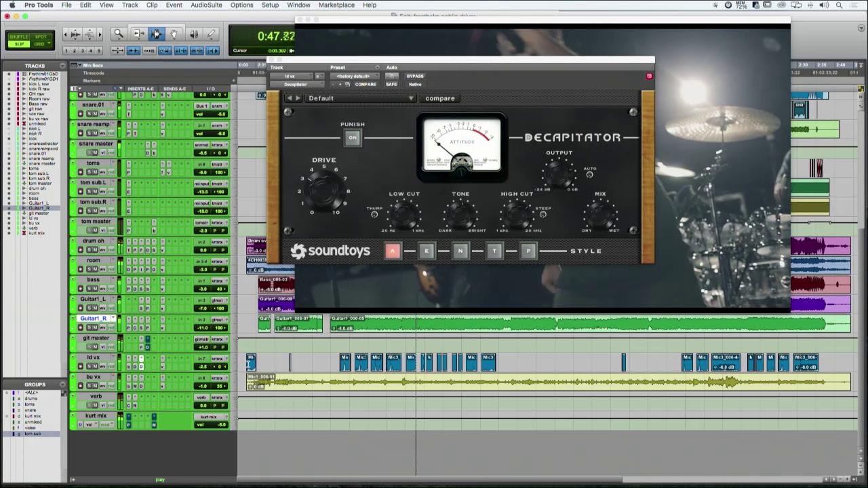Toggle Tab to Transients button
This screenshot has height=488, width=868.
[134, 51]
